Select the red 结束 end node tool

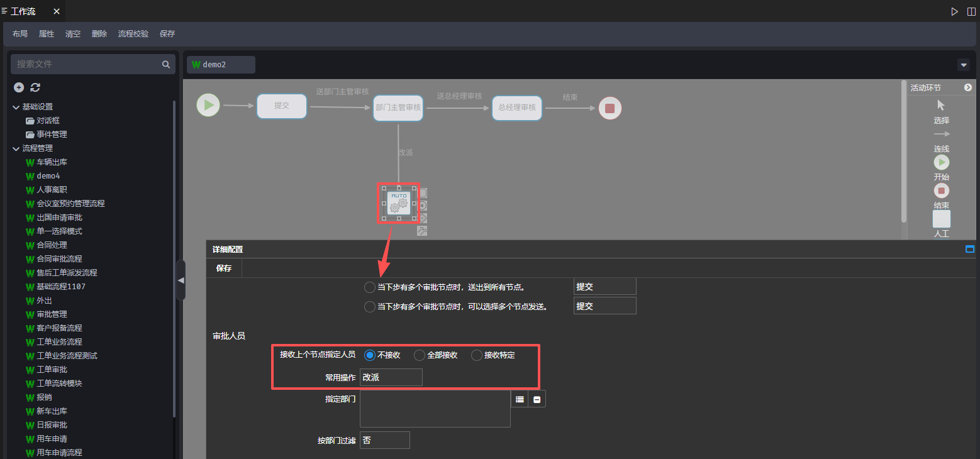(x=941, y=191)
